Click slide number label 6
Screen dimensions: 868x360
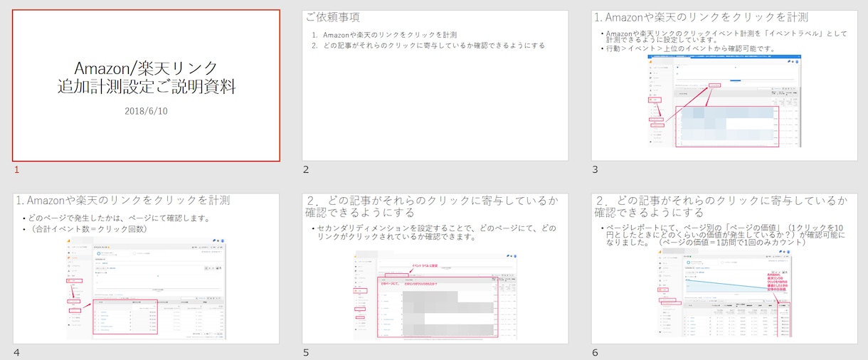pyautogui.click(x=595, y=353)
